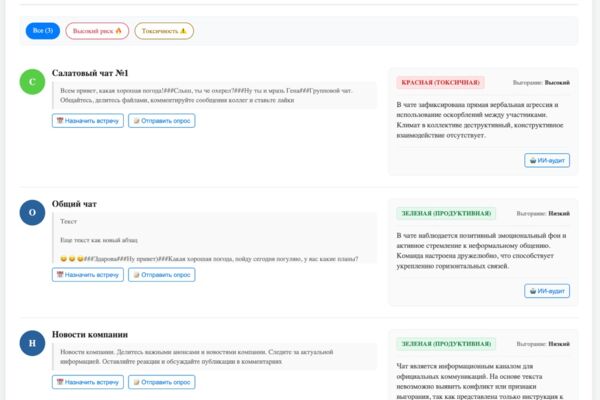
Task: Schedule a meeting for Салатовый чат №1
Action: [88, 121]
